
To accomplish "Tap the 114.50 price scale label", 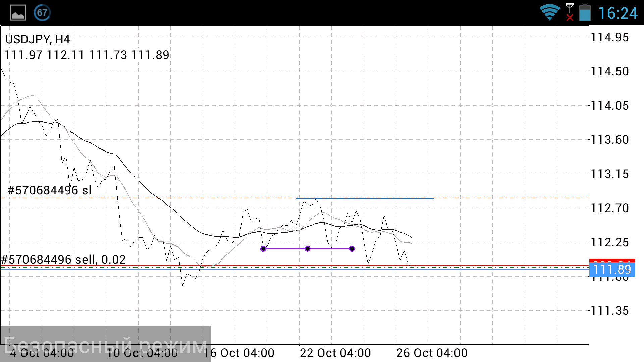I will click(x=610, y=71).
